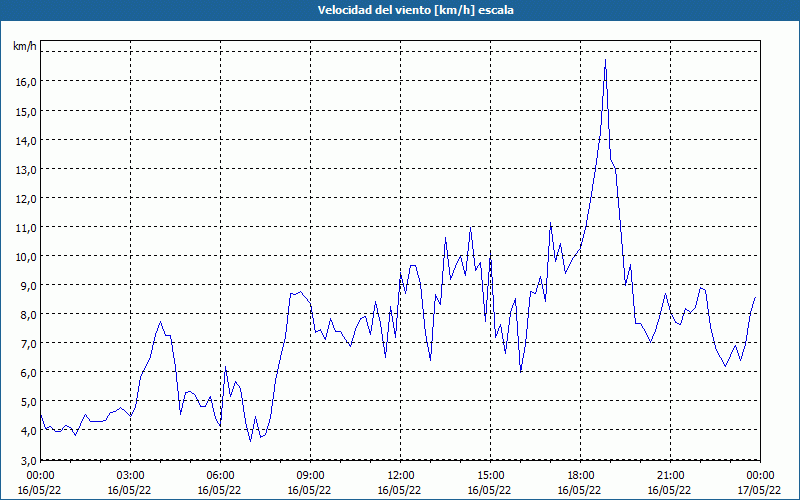Click the '6,0' y-axis label
The image size is (800, 500).
coord(28,373)
